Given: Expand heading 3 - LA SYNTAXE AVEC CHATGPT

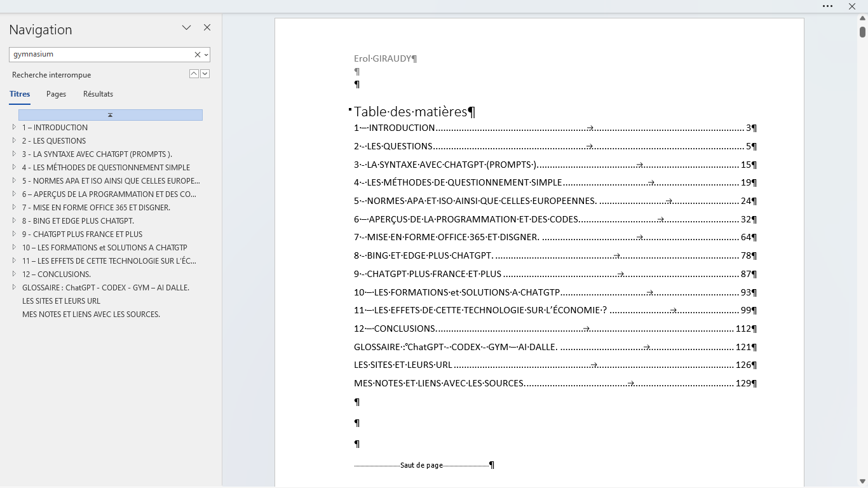Looking at the screenshot, I should point(14,154).
